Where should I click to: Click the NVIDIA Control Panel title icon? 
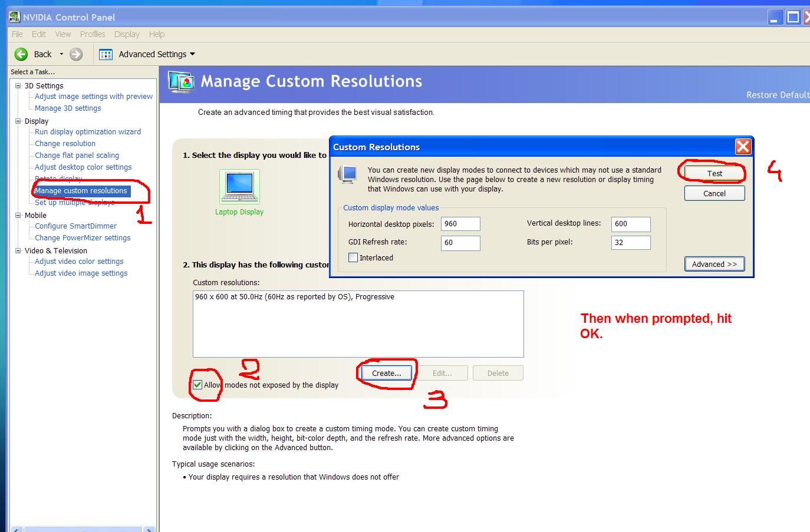(15, 17)
